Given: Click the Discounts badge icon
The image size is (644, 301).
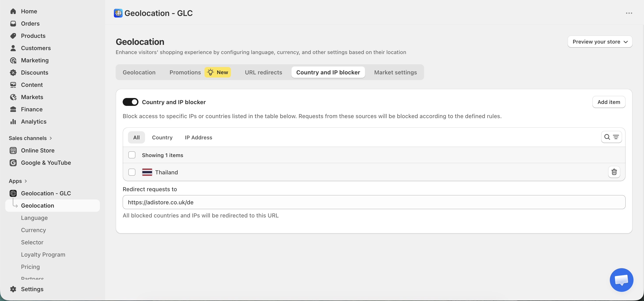Looking at the screenshot, I should 13,72.
